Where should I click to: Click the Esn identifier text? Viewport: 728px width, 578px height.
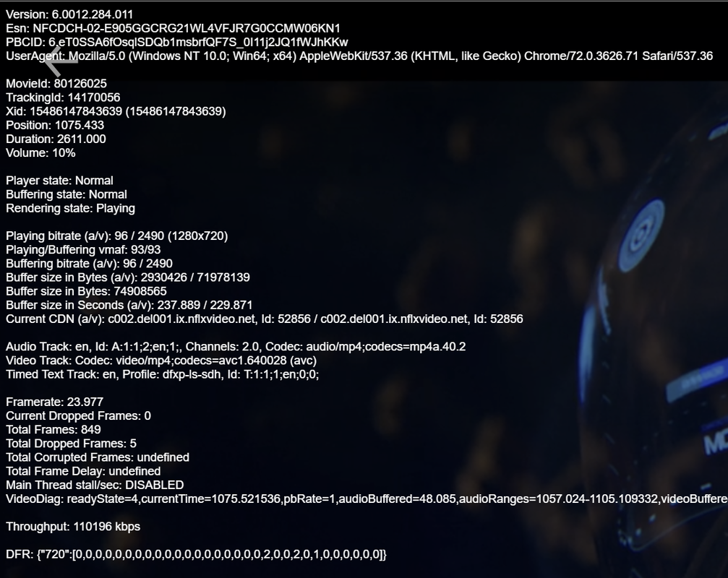coord(173,28)
